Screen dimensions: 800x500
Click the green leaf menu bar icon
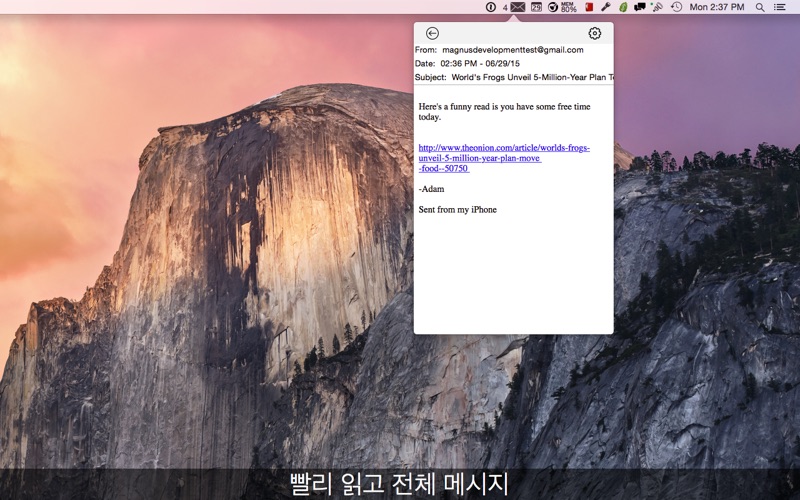(623, 7)
